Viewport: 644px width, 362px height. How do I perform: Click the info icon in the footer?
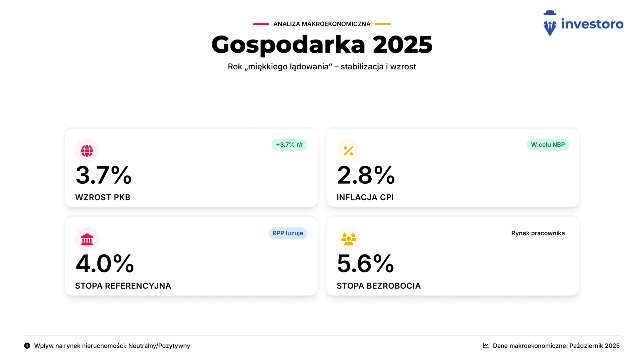click(x=27, y=346)
